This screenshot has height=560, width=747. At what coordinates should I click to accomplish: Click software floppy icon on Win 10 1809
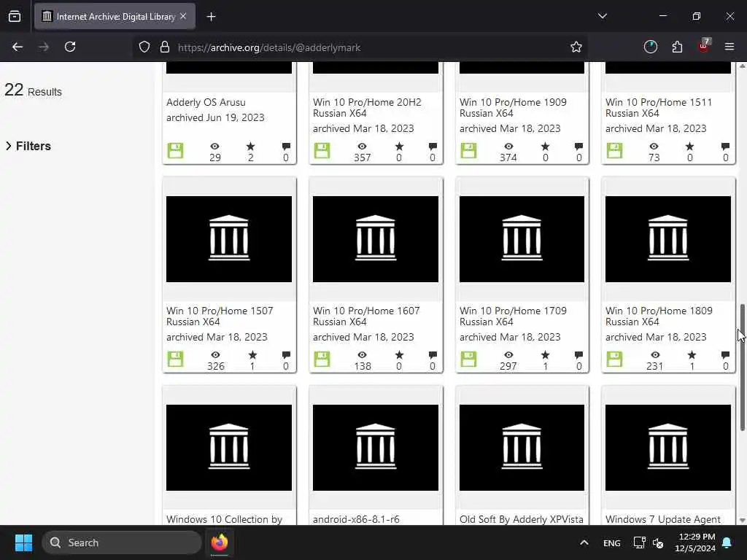[x=614, y=359]
